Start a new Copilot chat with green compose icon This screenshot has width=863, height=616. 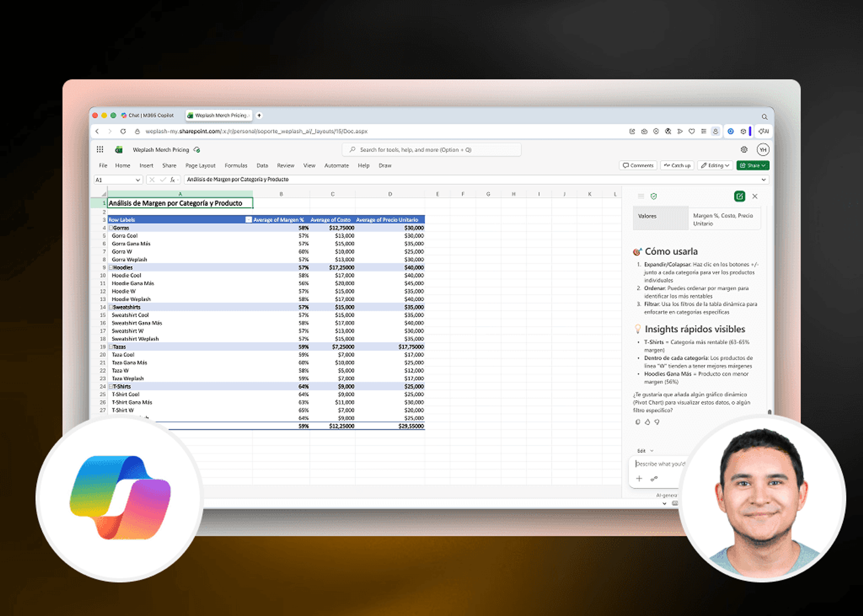click(x=739, y=196)
